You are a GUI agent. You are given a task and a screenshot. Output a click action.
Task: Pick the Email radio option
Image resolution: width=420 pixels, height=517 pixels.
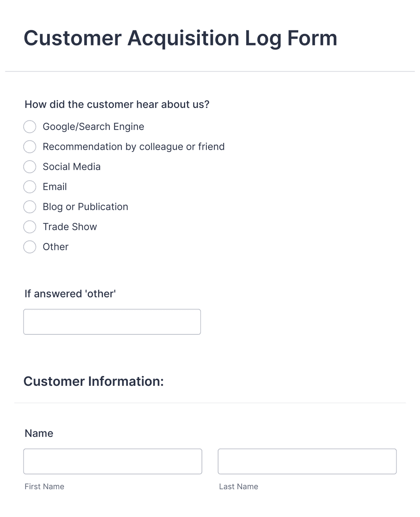(x=30, y=187)
